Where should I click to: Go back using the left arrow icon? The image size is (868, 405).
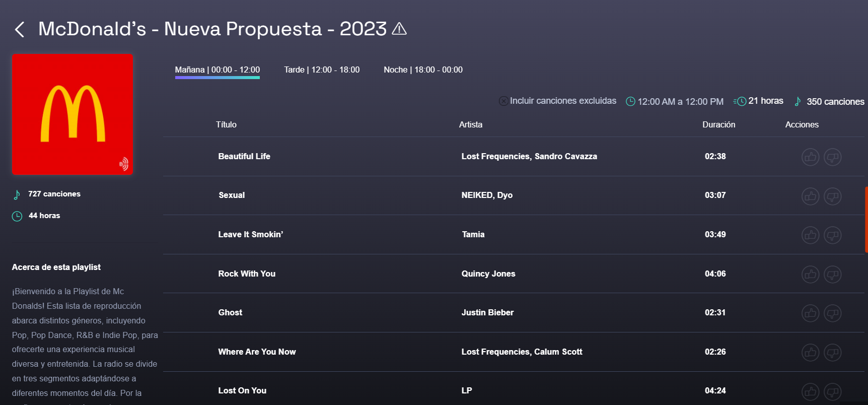pos(20,30)
